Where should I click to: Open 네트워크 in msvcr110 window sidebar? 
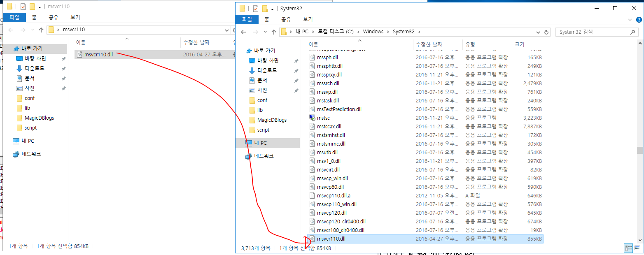(31, 154)
